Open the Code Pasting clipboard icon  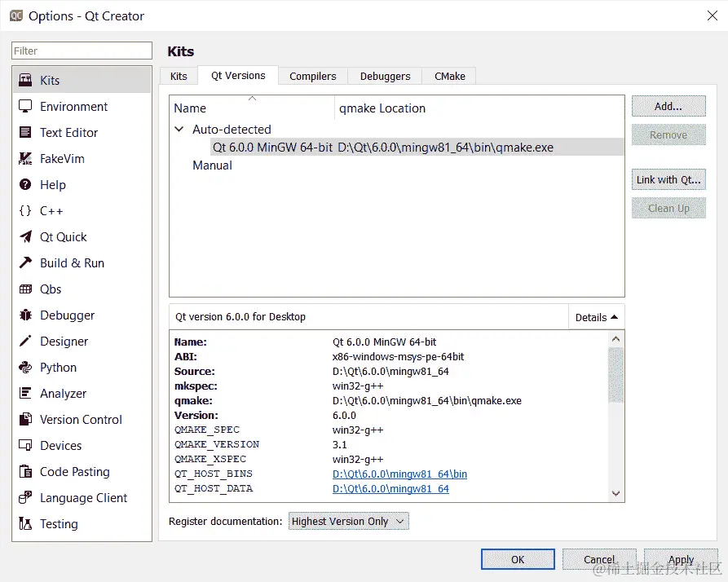tap(25, 471)
